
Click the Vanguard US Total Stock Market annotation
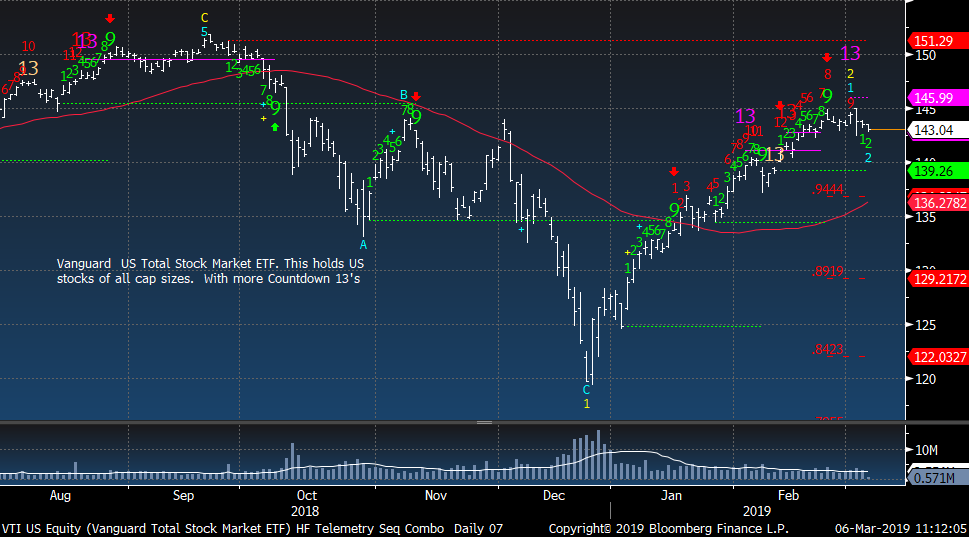click(x=210, y=271)
